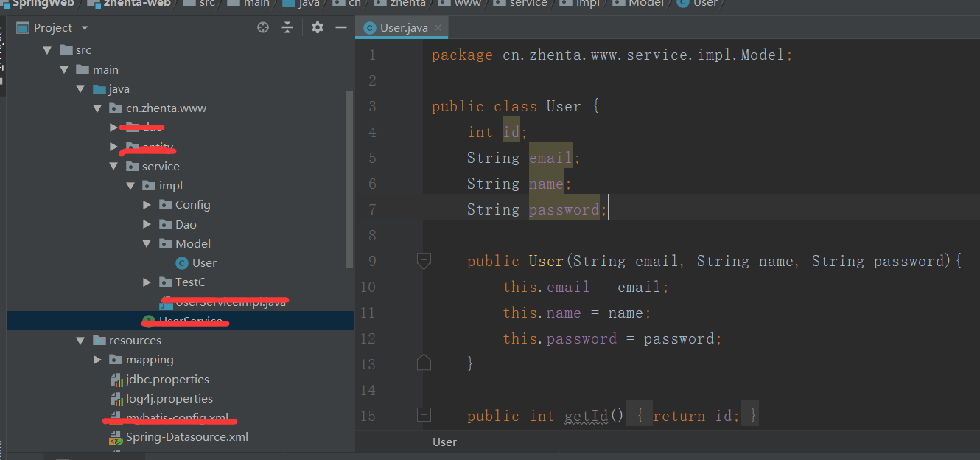Screen dimensions: 980x460
Task: Click the mapping folder icon
Action: coord(116,360)
